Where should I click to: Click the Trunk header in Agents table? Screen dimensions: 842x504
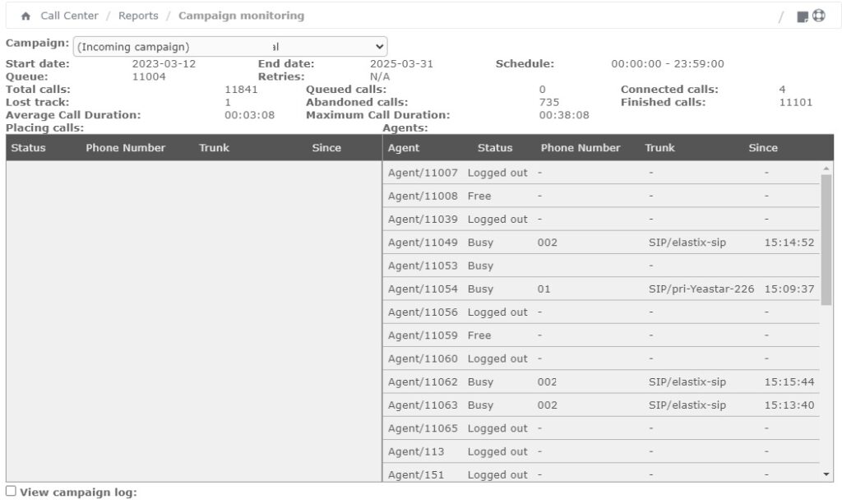click(x=659, y=148)
